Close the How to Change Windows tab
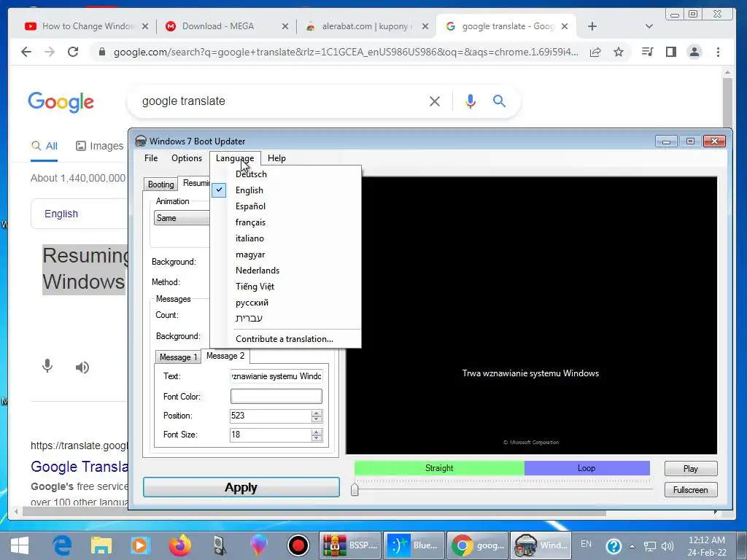747x560 pixels. pyautogui.click(x=145, y=26)
